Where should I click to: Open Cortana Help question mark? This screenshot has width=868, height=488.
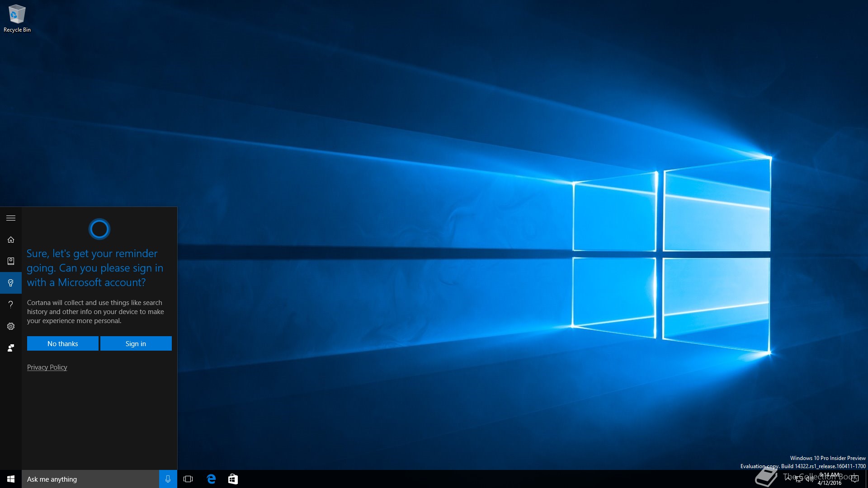[x=11, y=305]
